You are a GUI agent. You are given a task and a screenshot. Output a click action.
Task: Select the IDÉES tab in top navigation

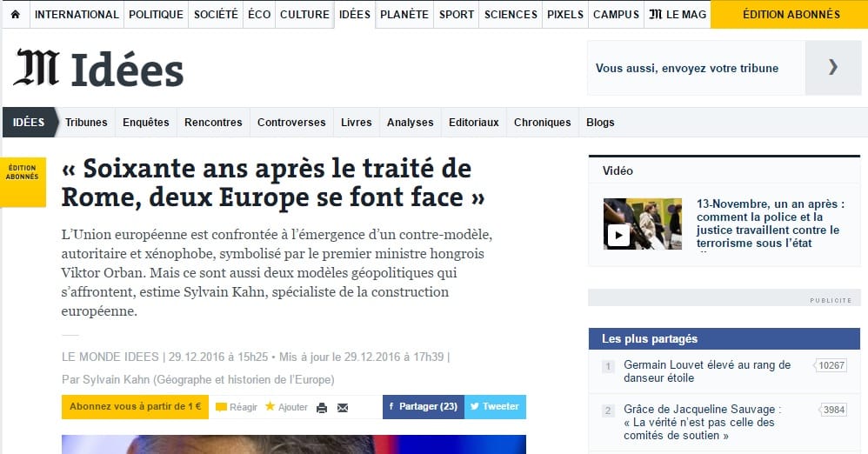tap(355, 15)
